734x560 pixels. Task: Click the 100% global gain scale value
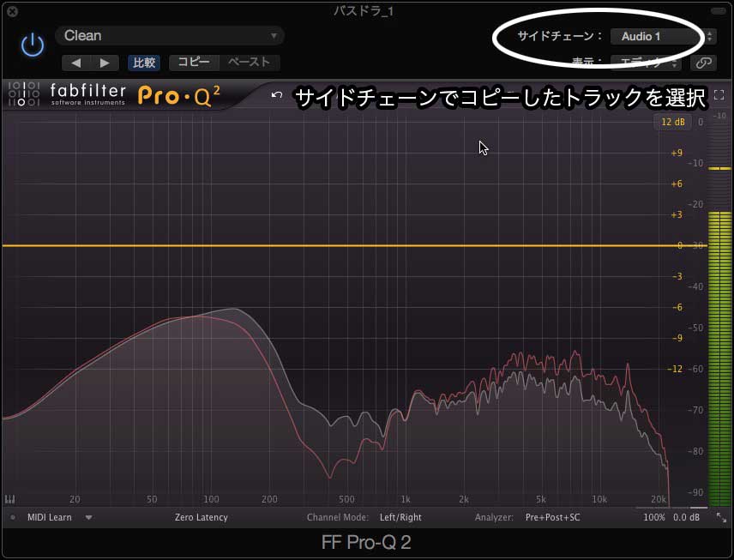pyautogui.click(x=654, y=517)
